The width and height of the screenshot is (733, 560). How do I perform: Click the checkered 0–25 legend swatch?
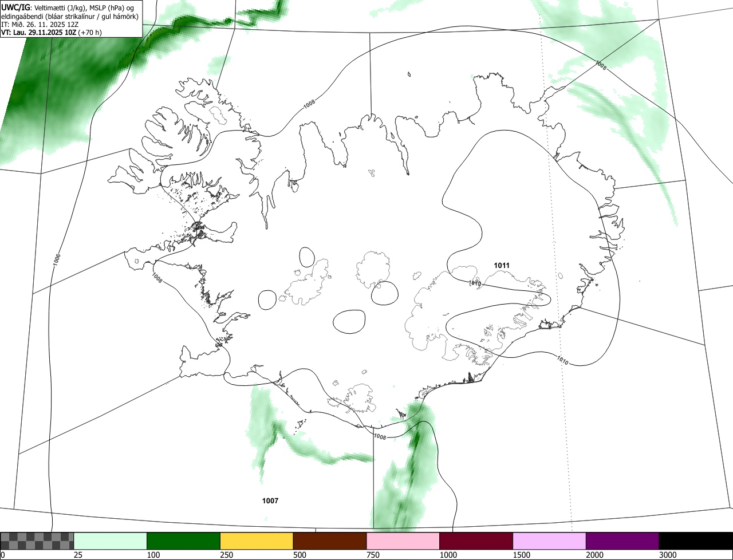point(37,541)
